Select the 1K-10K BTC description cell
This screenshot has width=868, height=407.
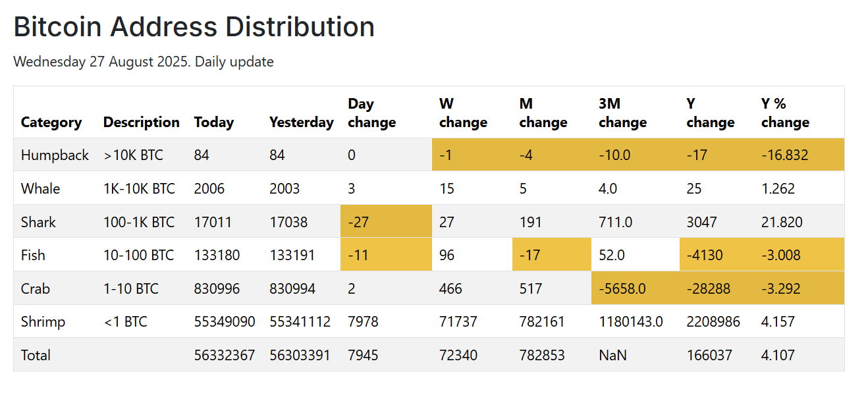[x=139, y=189]
